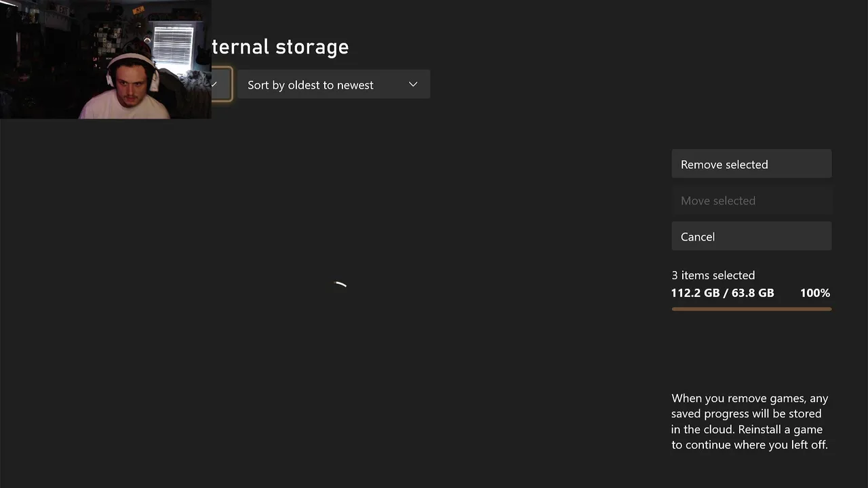Click the 112.2 GB / 63.8 GB size readout
The width and height of the screenshot is (868, 488).
tap(722, 293)
